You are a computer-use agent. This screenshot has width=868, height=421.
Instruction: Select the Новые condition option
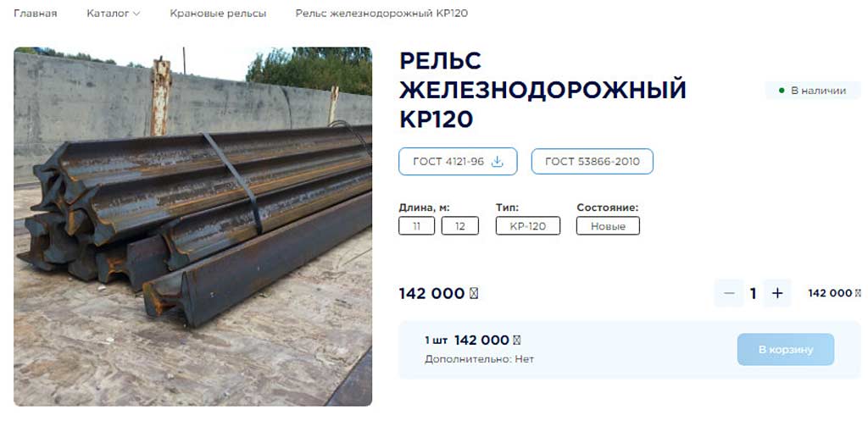[x=608, y=225]
